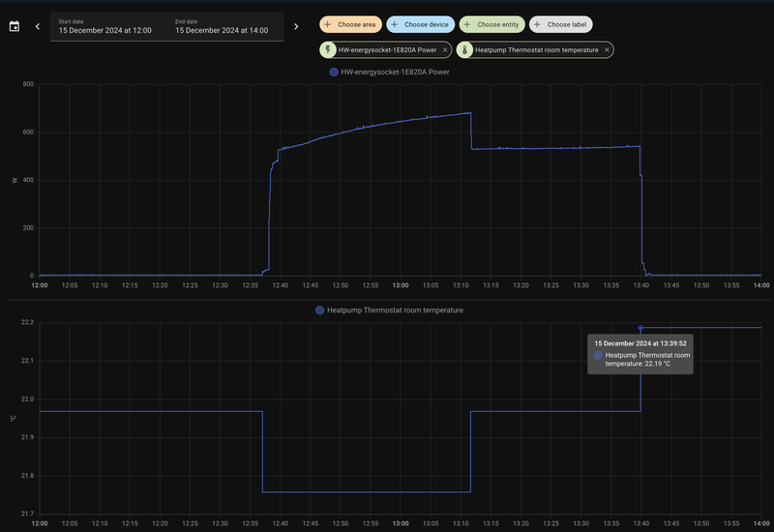Open HW-energysocket-1E820A Power entity chip

click(x=387, y=50)
